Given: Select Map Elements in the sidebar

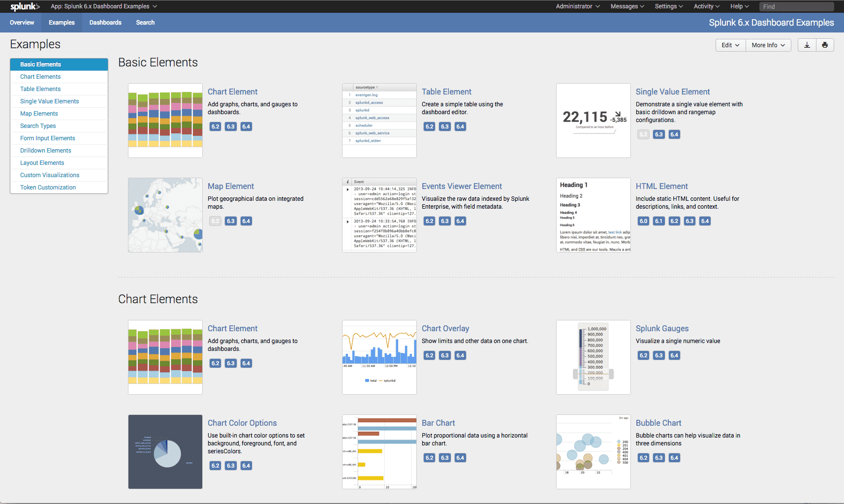Looking at the screenshot, I should [x=39, y=113].
